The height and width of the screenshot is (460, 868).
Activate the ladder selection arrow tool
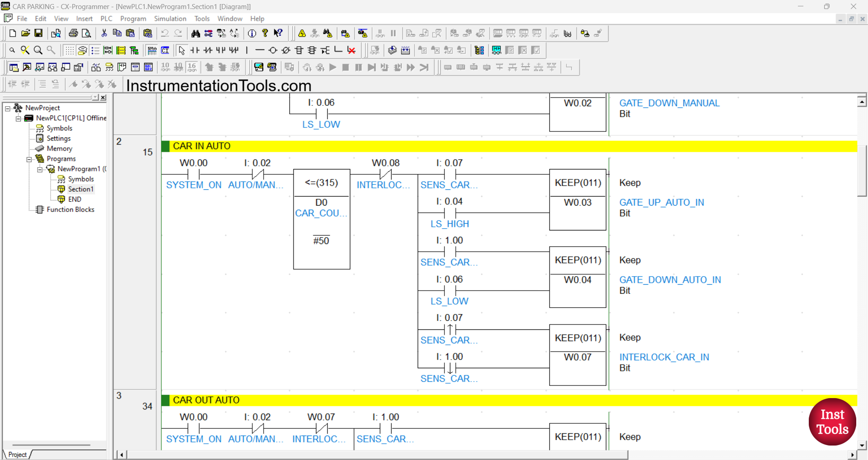point(181,50)
